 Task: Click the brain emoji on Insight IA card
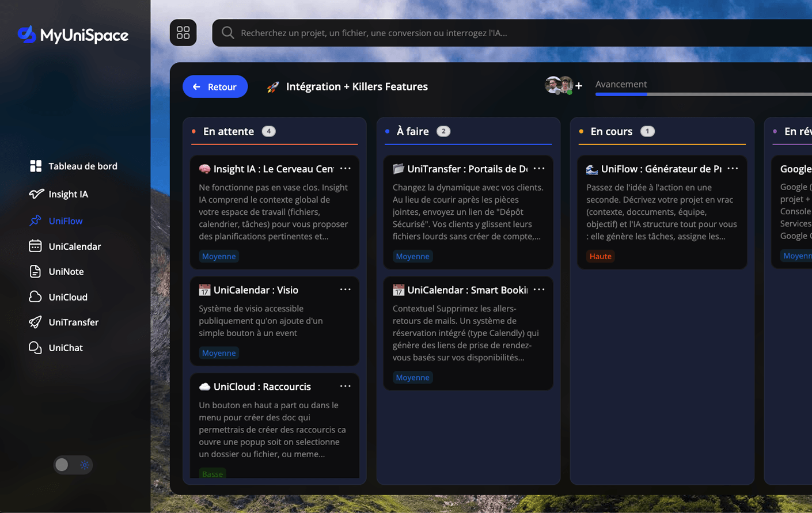[x=204, y=169]
